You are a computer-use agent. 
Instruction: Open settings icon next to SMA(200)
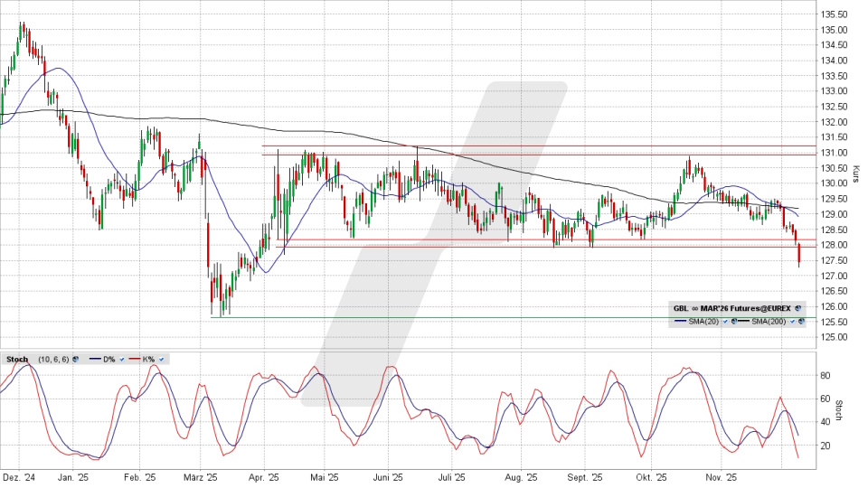(802, 321)
